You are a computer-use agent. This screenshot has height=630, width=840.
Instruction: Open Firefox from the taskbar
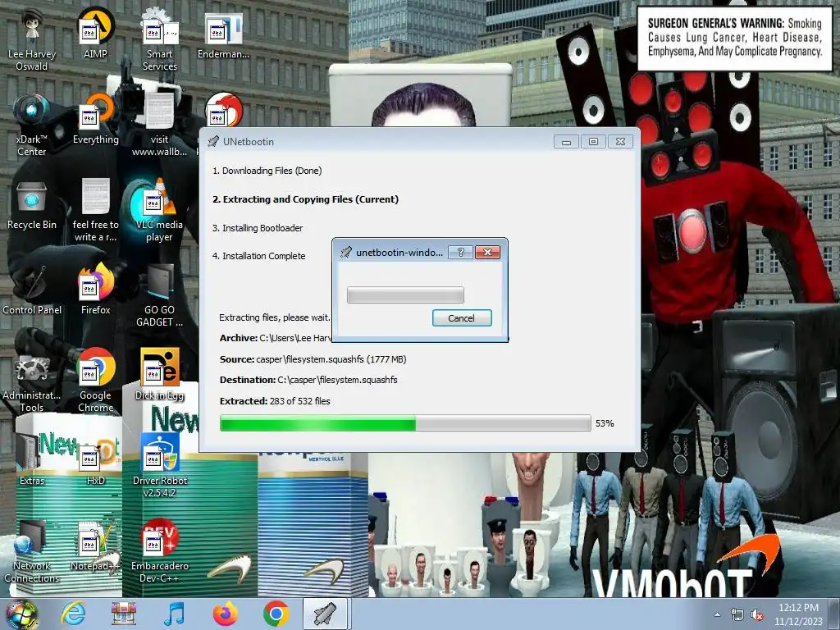click(225, 614)
